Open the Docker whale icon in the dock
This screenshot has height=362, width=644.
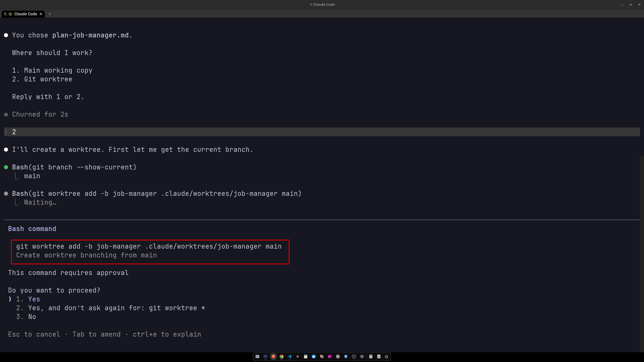click(x=314, y=357)
